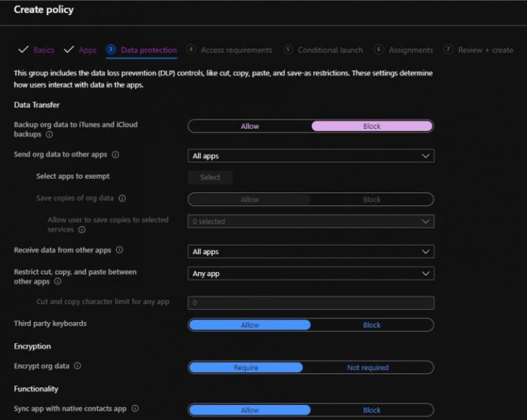Click the Basics step checkmark icon
This screenshot has height=420, width=527.
pyautogui.click(x=23, y=49)
